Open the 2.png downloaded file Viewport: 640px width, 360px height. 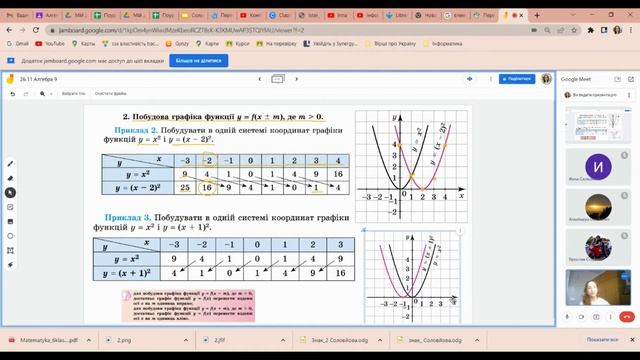(x=124, y=340)
